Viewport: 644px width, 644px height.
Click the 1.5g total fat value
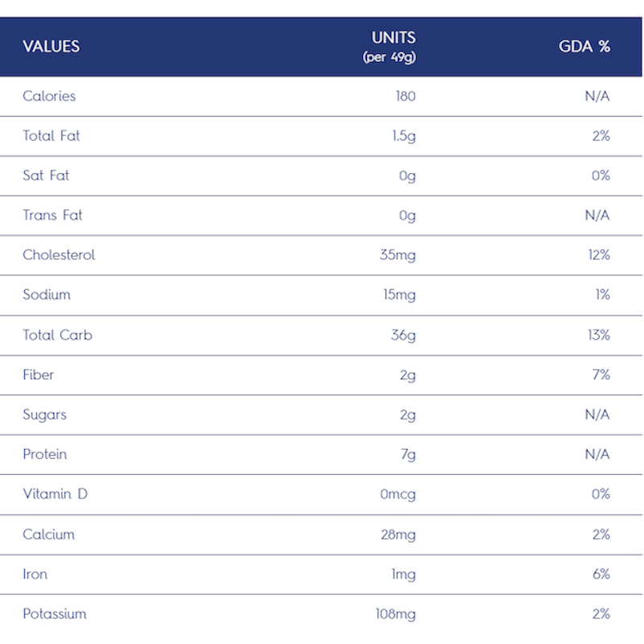[x=404, y=136]
